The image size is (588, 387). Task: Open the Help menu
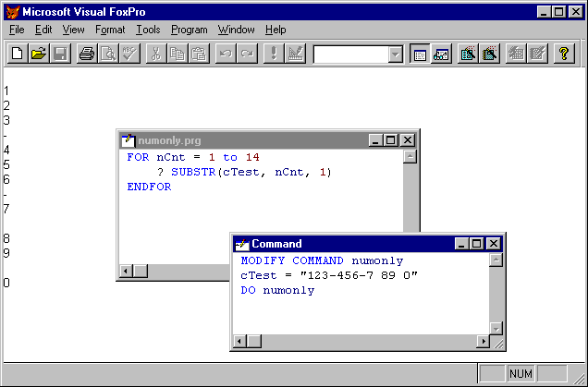tap(276, 30)
